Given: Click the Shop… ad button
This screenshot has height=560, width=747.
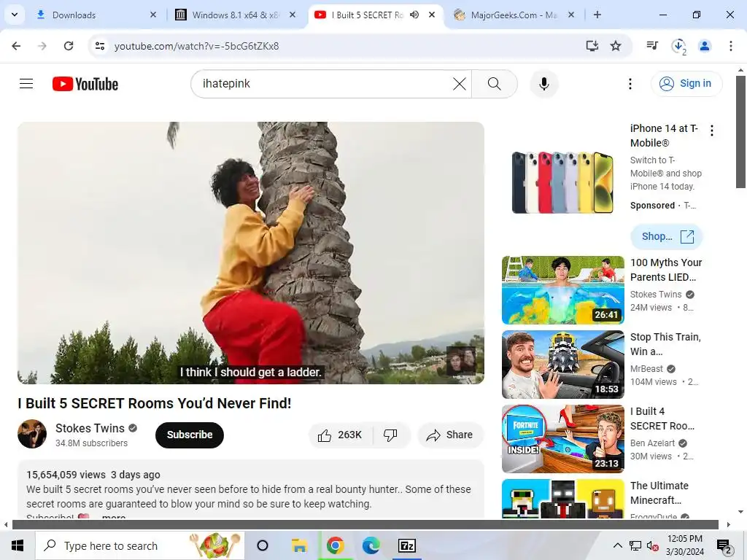Looking at the screenshot, I should coord(667,237).
